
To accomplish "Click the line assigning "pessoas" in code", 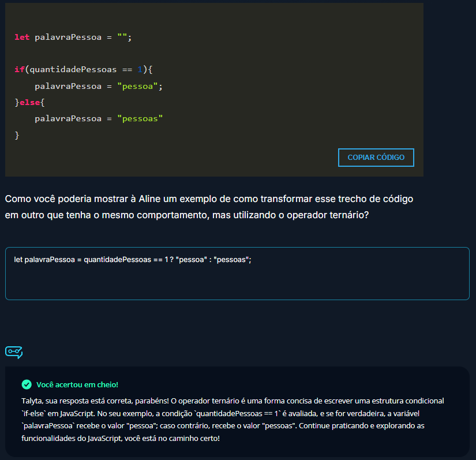I will 99,119.
